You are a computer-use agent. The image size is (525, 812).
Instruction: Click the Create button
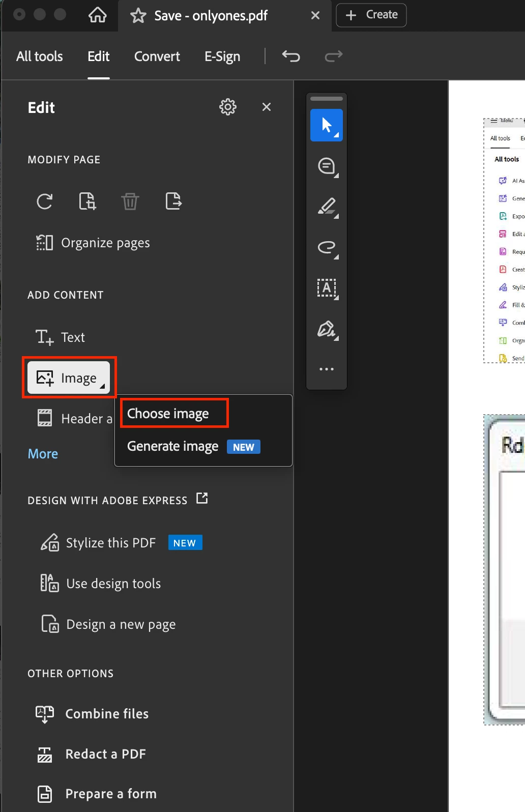tap(371, 15)
